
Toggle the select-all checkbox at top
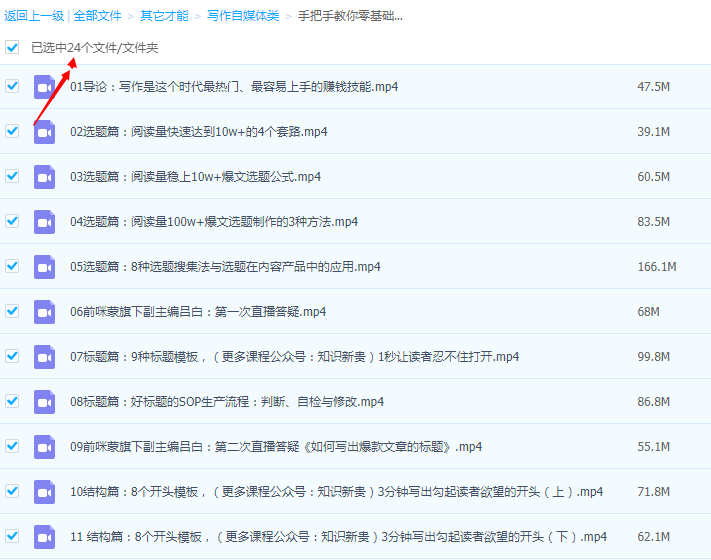point(12,47)
